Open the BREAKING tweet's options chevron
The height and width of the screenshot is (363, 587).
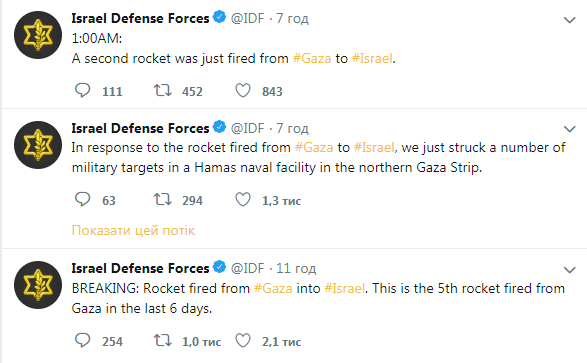coord(569,269)
